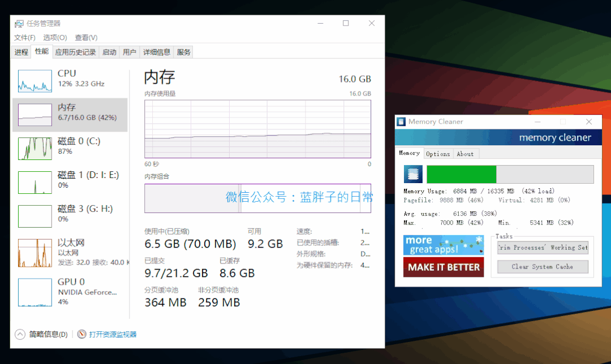
Task: Click the MAKE IT BETTER banner
Action: point(444,267)
